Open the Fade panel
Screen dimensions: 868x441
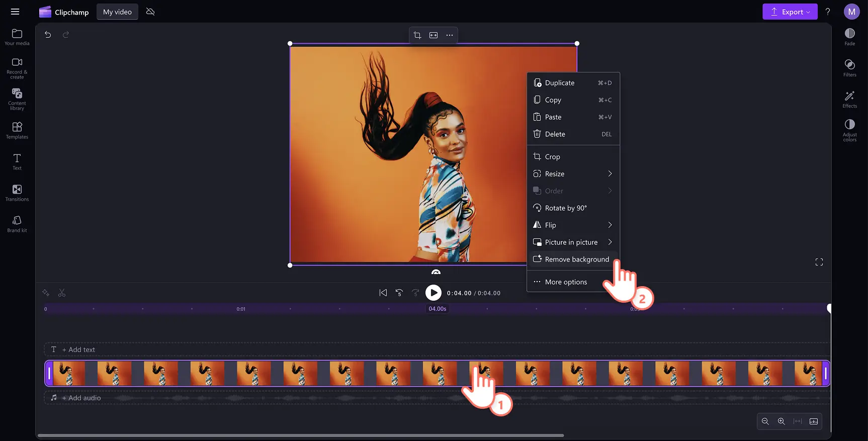[x=850, y=37]
